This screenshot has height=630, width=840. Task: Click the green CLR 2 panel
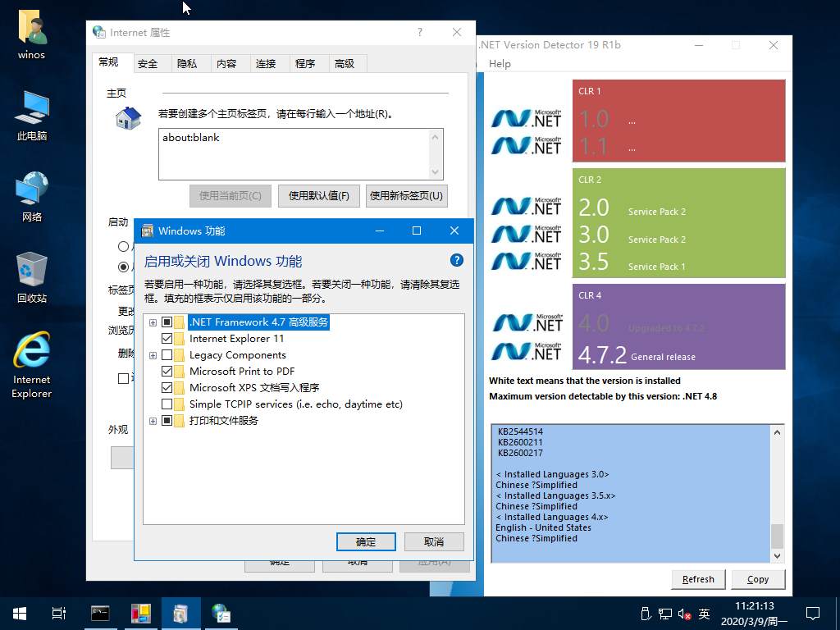678,223
